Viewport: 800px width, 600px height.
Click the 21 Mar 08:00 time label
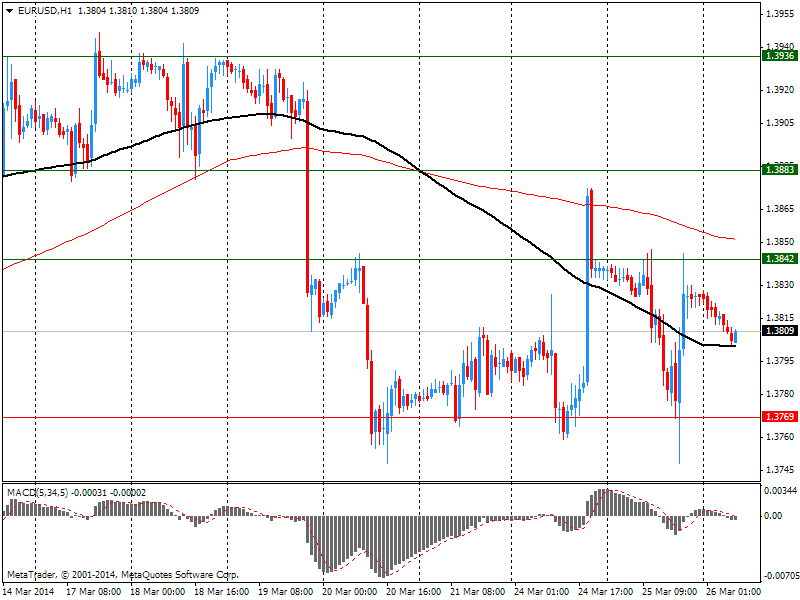tap(480, 592)
